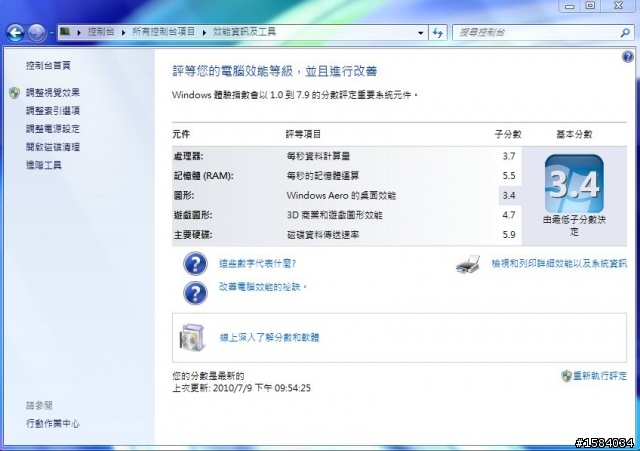Click the 基本分數 column header
The image size is (640, 451).
574,134
